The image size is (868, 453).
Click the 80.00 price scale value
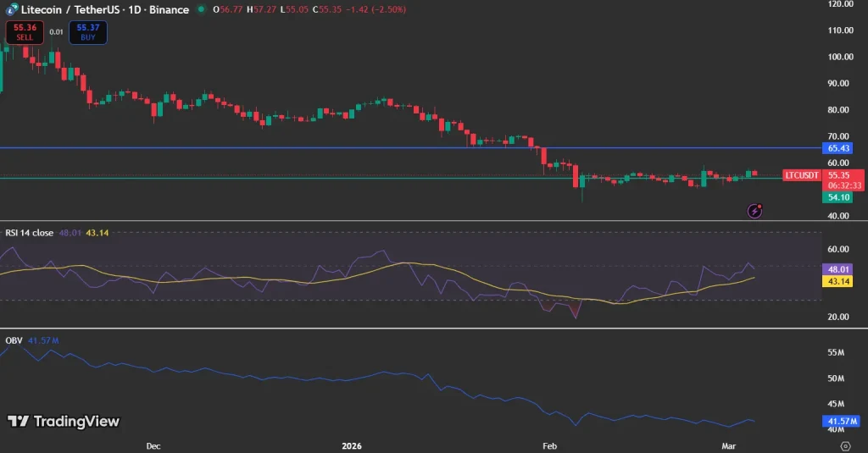click(838, 109)
